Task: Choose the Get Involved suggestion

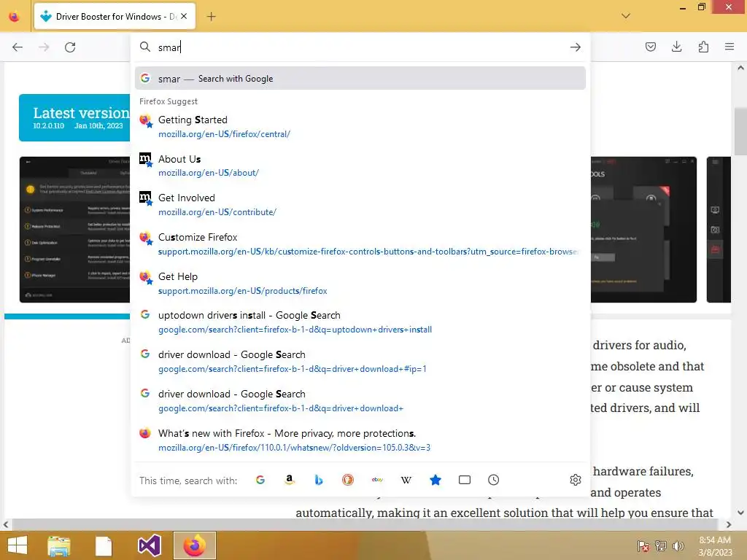Action: point(360,205)
